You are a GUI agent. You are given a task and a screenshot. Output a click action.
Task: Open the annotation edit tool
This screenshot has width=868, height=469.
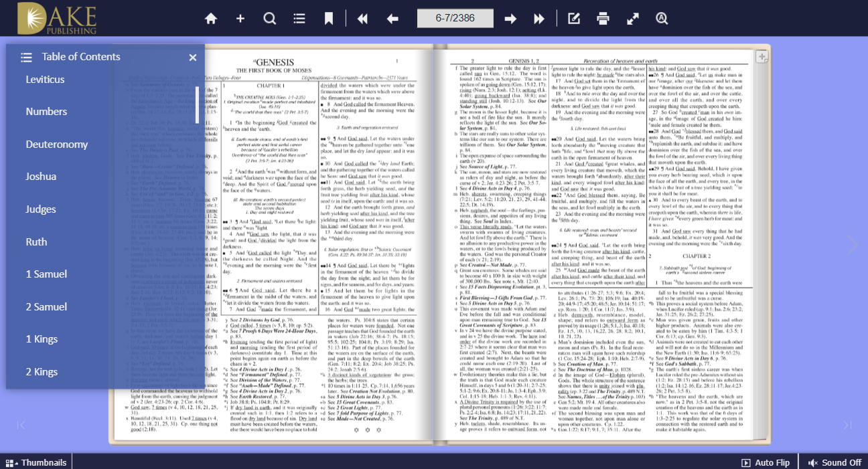pos(574,19)
